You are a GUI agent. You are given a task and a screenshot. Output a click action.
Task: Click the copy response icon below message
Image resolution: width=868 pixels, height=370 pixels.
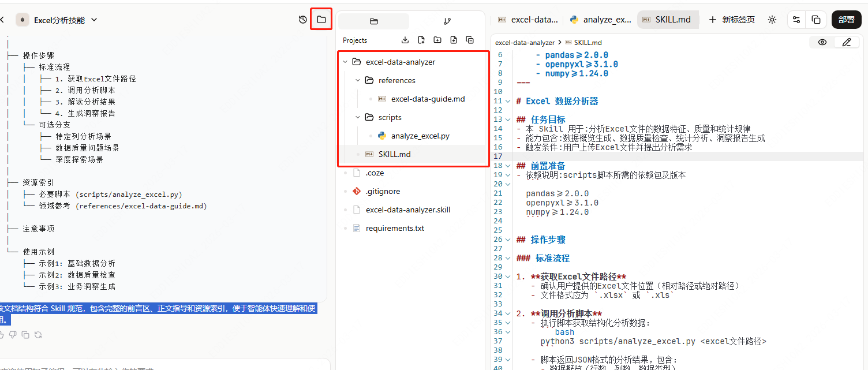[25, 334]
